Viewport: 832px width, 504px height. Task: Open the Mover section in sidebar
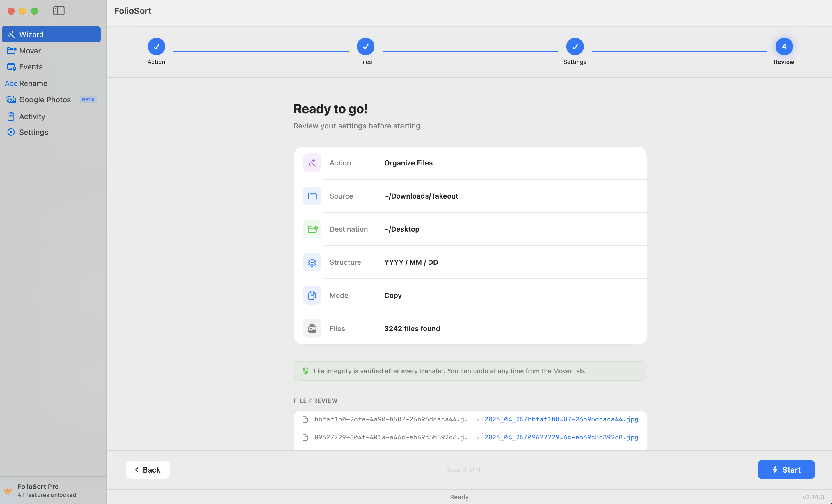[51, 51]
